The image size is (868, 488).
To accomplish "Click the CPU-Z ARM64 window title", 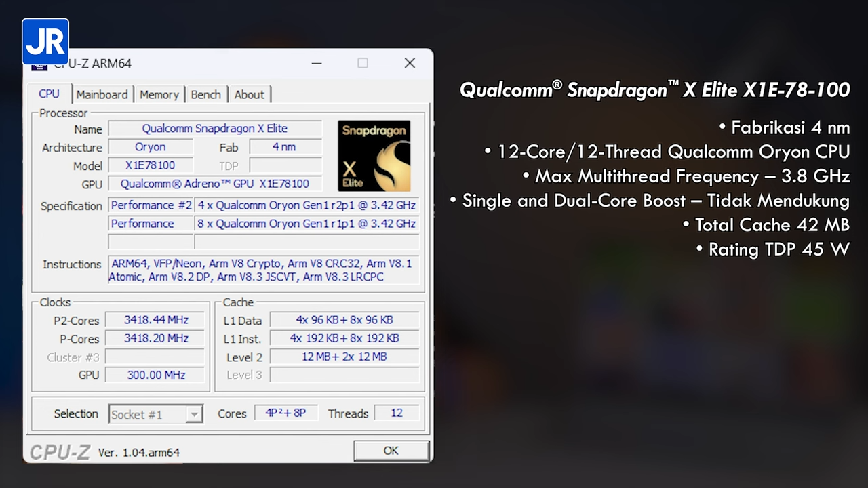I will click(92, 64).
